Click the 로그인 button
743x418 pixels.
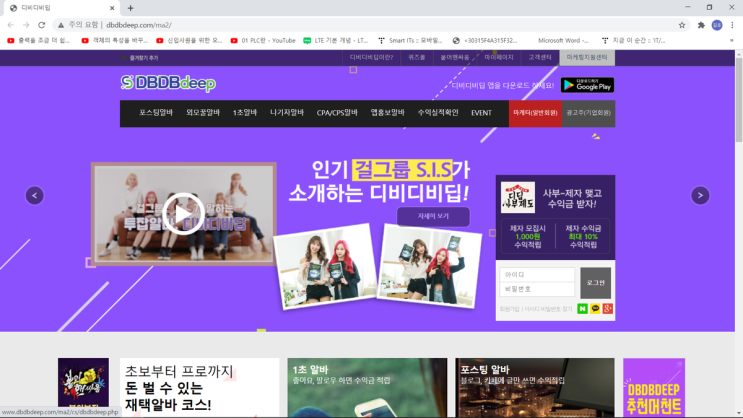click(x=596, y=283)
